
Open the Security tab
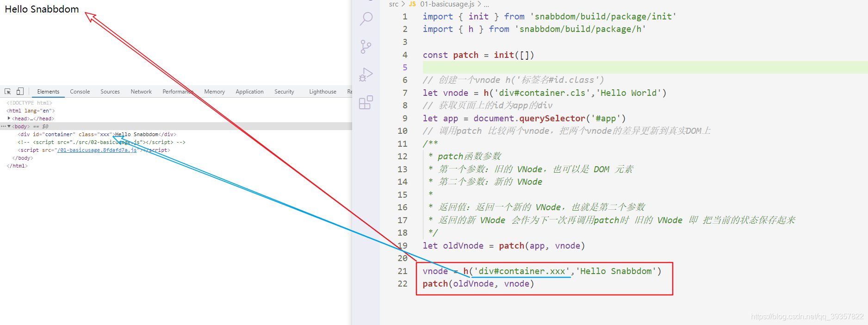[x=284, y=92]
